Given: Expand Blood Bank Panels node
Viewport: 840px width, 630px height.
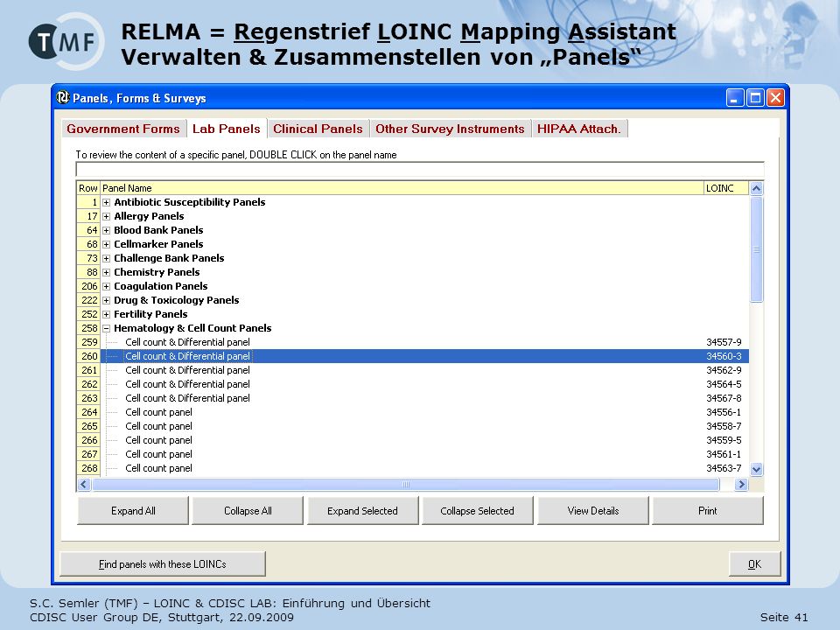Looking at the screenshot, I should [106, 230].
